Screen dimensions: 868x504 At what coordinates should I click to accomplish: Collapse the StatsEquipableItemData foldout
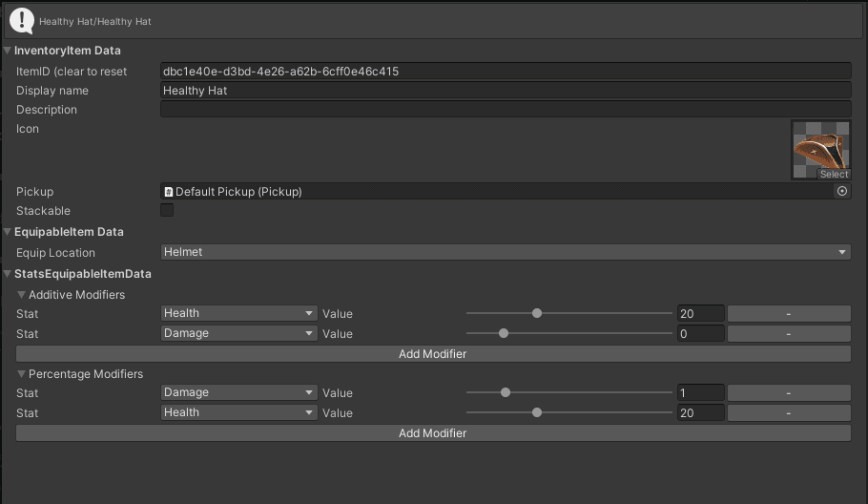(x=8, y=274)
